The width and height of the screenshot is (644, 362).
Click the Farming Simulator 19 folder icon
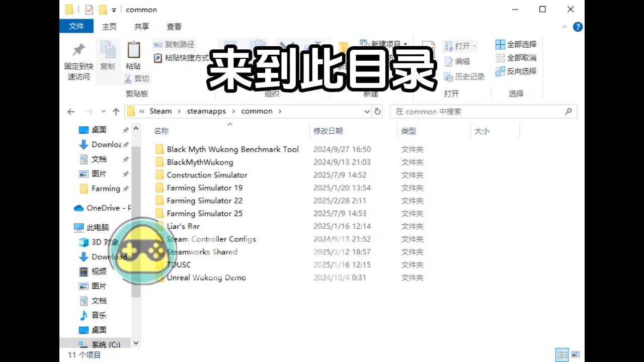[159, 188]
